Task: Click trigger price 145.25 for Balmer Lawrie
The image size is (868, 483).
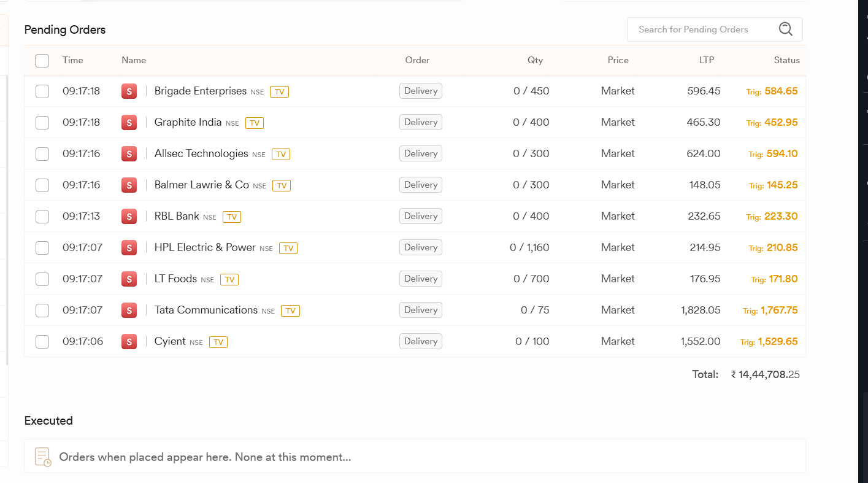Action: pyautogui.click(x=782, y=185)
